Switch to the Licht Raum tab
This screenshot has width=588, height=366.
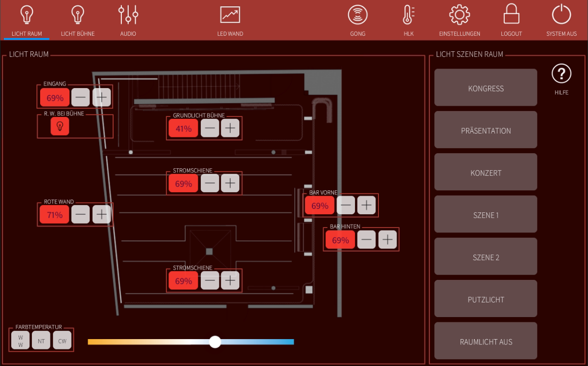(26, 20)
